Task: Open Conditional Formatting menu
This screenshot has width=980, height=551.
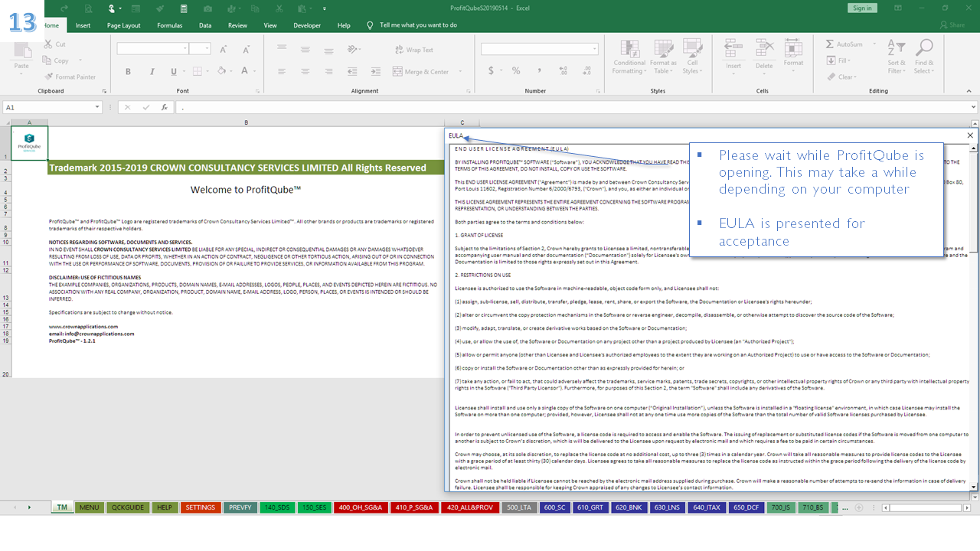Action: pos(629,57)
